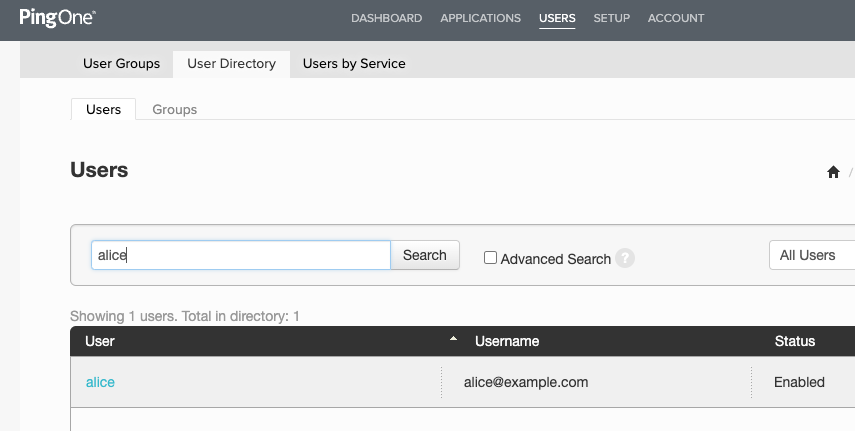Switch to the User Groups tab
The image size is (855, 431).
click(x=121, y=63)
